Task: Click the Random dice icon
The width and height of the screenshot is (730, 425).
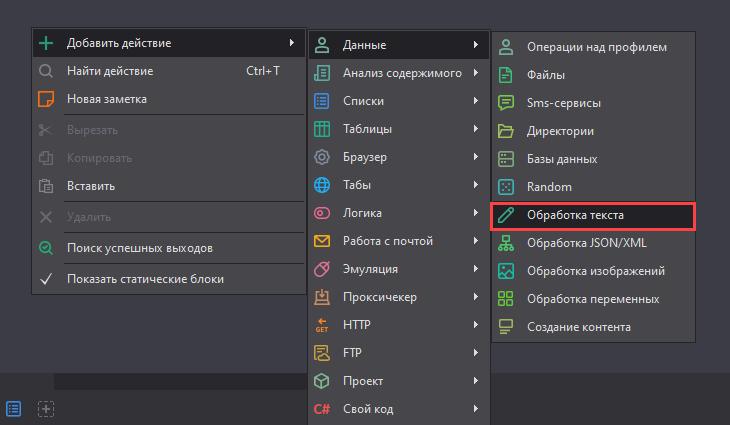Action: (507, 187)
